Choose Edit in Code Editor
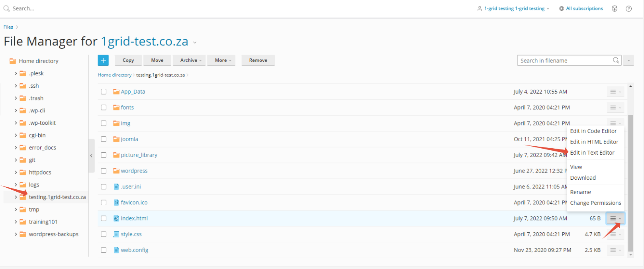This screenshot has height=269, width=644. coord(593,131)
